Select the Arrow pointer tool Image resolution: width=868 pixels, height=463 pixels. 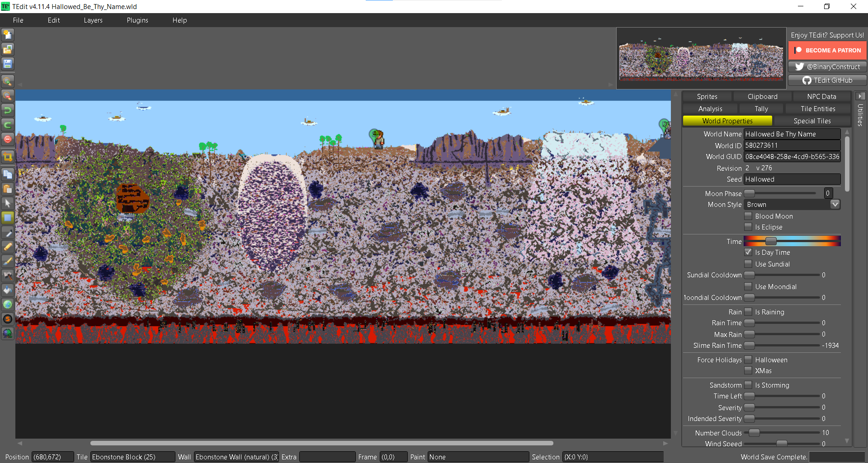pyautogui.click(x=8, y=203)
